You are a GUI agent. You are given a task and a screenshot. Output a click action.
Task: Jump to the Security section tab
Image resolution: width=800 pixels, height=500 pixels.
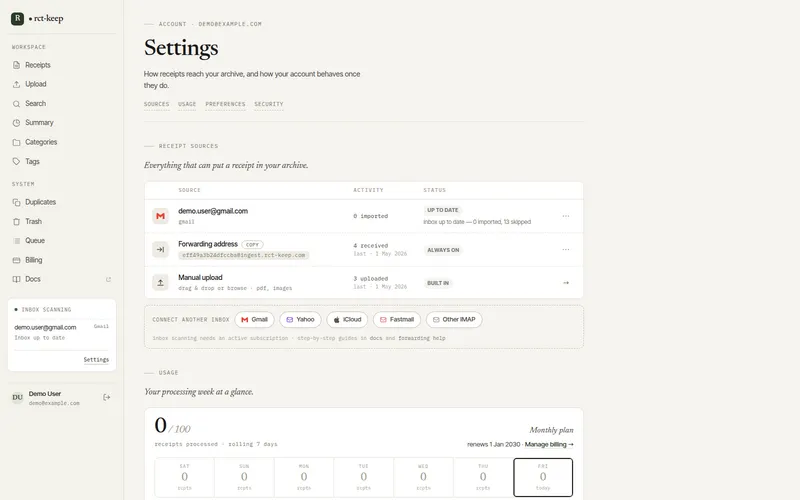pos(269,104)
